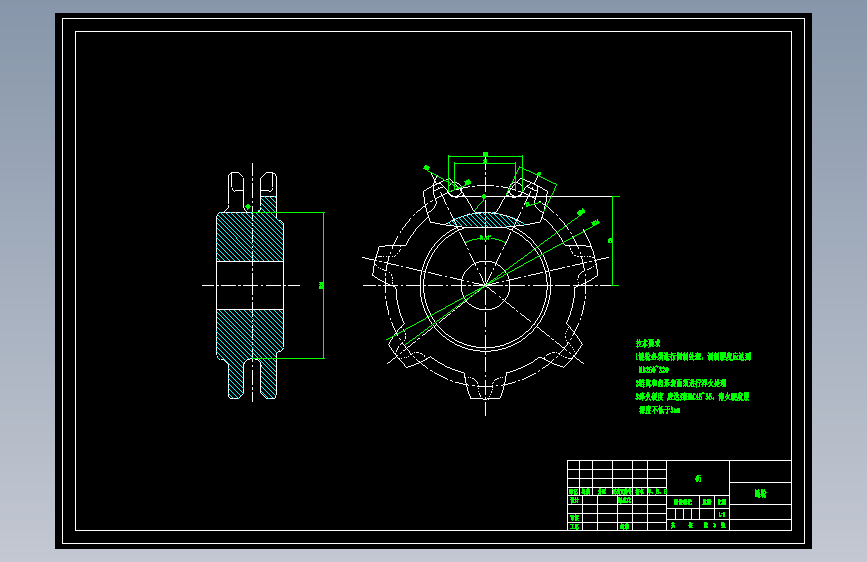
Task: Select the vertical dimension line right of the section view
Action: click(x=324, y=285)
